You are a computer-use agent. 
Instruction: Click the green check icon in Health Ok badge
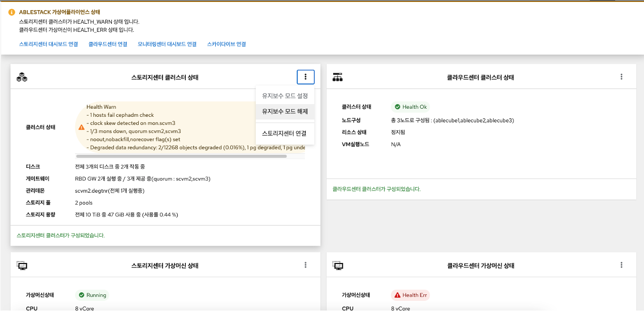click(x=397, y=107)
